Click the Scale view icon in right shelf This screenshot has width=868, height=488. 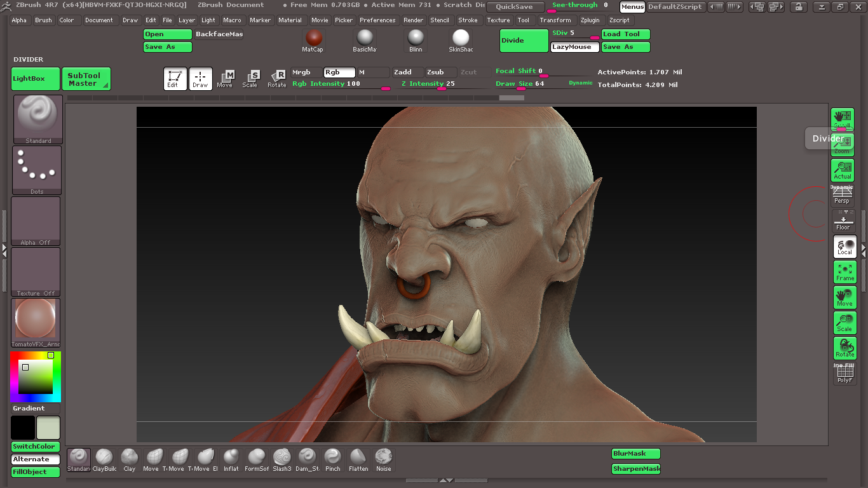pos(845,323)
